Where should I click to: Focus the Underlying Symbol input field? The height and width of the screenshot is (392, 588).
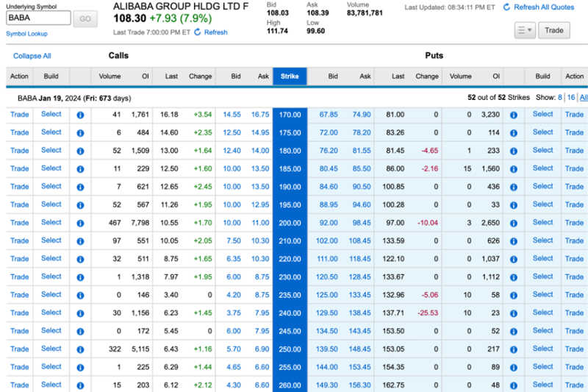(x=38, y=18)
